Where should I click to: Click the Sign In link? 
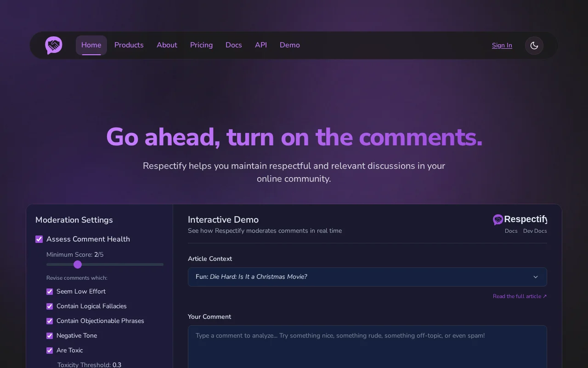tap(502, 45)
